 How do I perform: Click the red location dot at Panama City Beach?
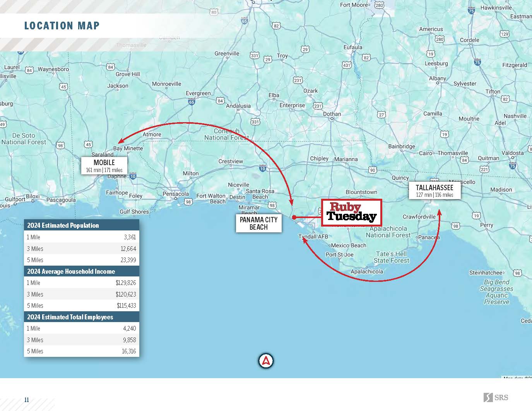[x=294, y=217]
